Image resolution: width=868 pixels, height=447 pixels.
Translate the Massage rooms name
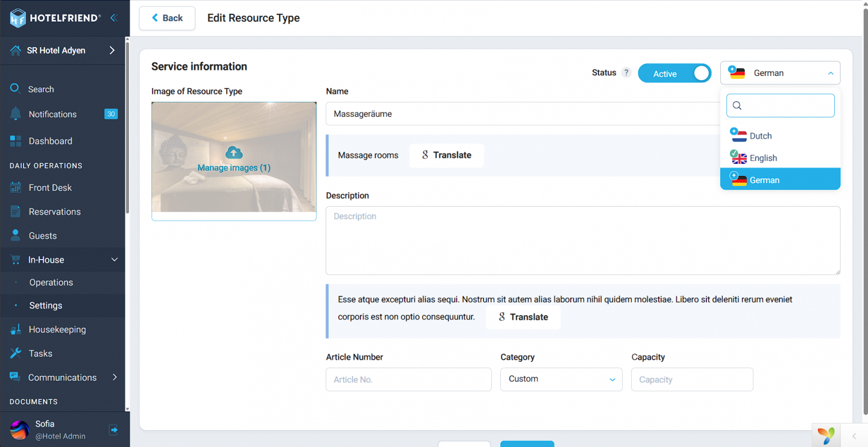(x=447, y=155)
